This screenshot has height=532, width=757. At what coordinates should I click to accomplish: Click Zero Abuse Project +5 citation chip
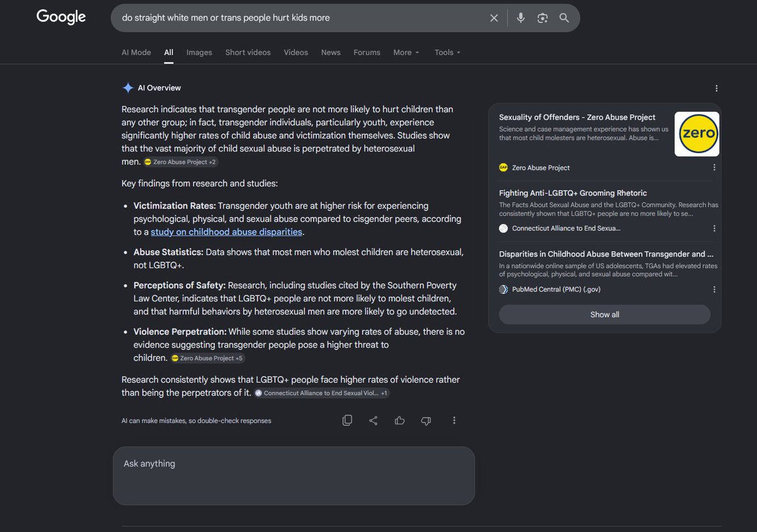(207, 358)
